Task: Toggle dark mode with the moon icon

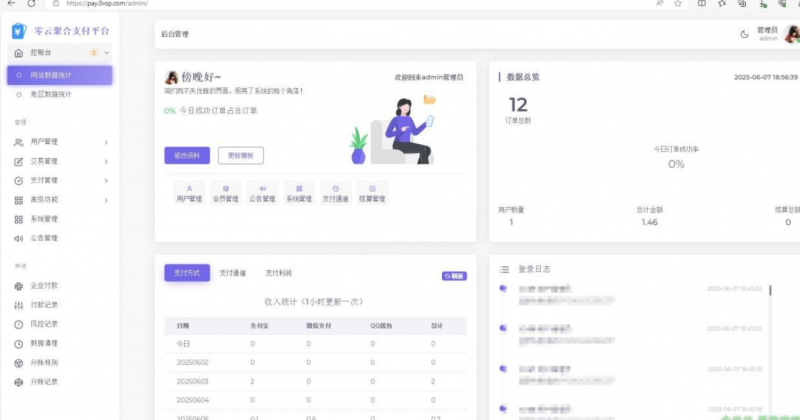Action: (x=744, y=34)
